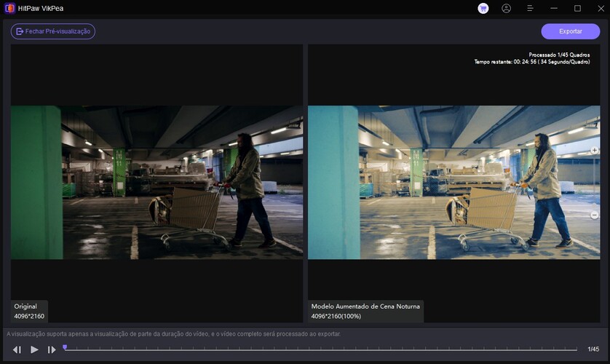
Task: Click the HitPaw VikPea app logo
Action: 10,9
